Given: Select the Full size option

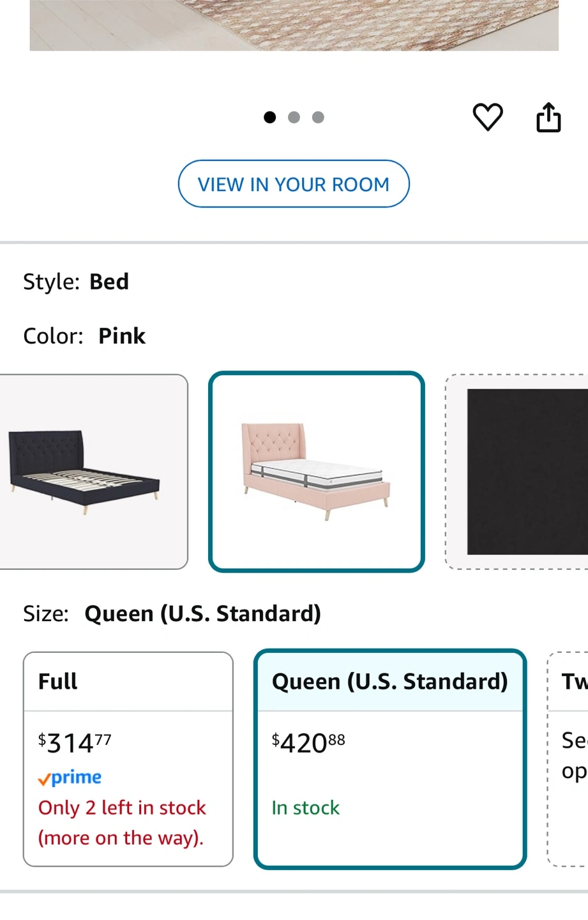Looking at the screenshot, I should [128, 759].
